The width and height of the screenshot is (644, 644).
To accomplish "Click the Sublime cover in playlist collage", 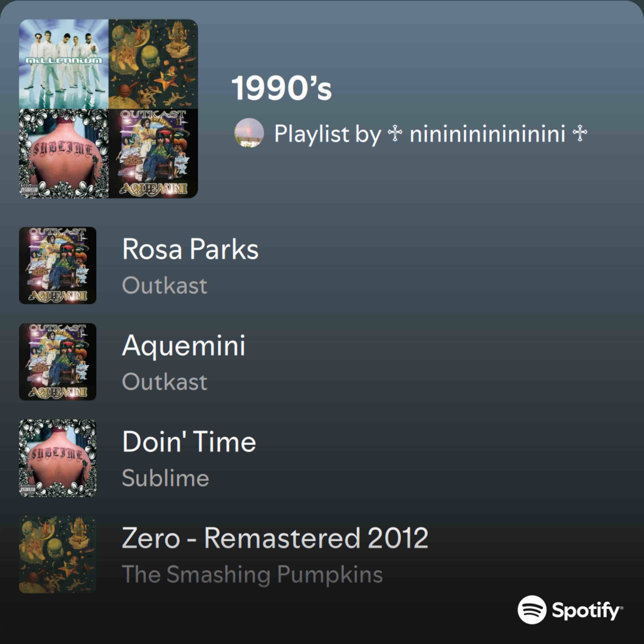I will (x=64, y=153).
